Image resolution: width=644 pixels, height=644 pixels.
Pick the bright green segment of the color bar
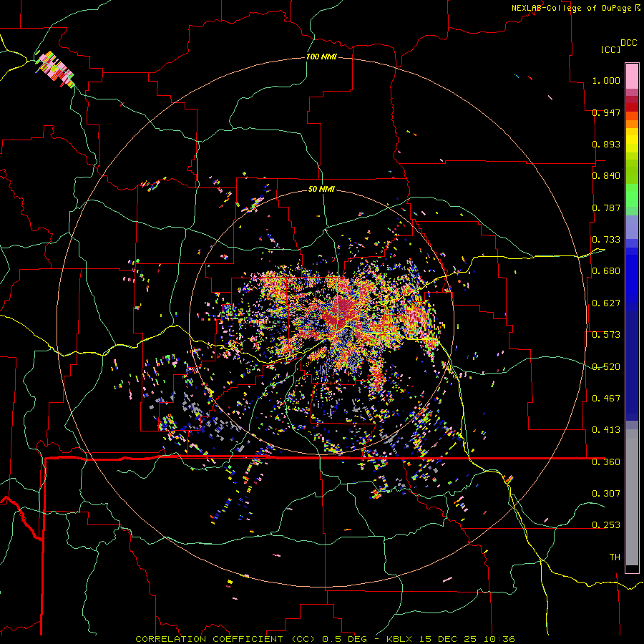point(632,195)
